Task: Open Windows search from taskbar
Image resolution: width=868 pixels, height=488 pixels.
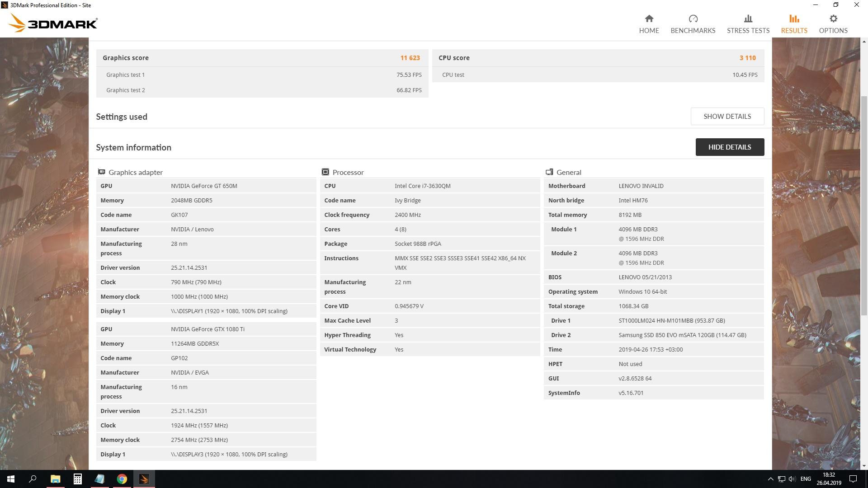Action: [33, 479]
